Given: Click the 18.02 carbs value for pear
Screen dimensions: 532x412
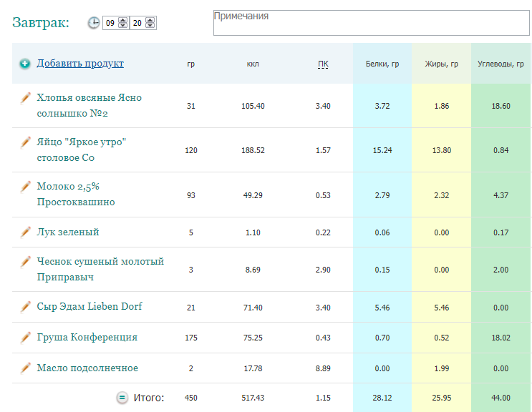Looking at the screenshot, I should click(x=500, y=338).
